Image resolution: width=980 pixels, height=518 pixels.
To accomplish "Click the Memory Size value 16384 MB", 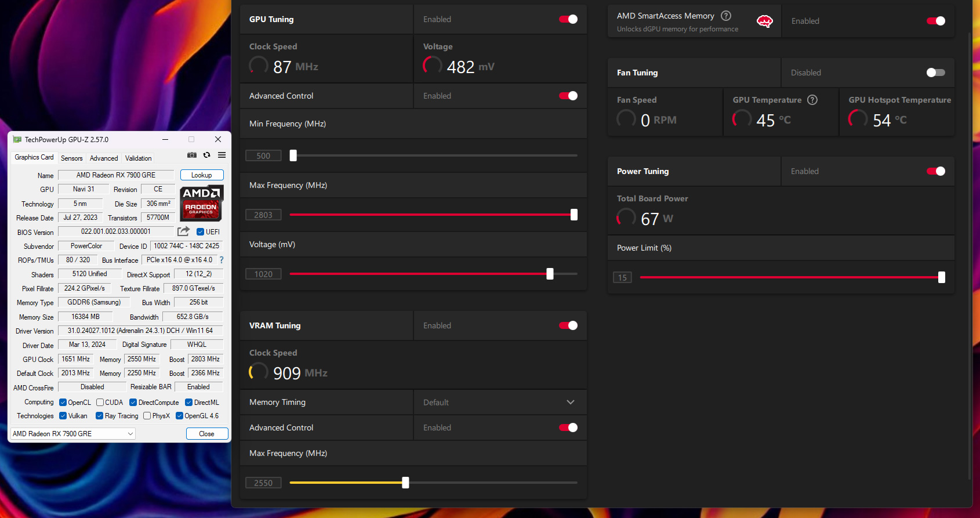I will click(85, 317).
